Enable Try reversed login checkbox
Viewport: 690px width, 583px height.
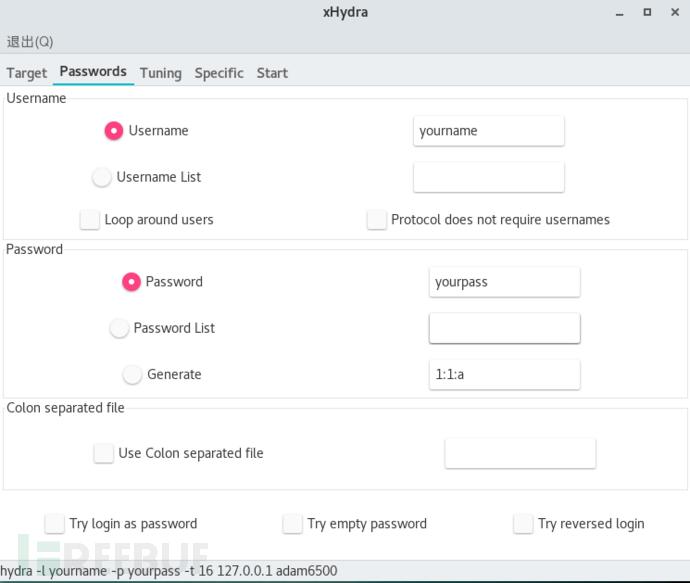[523, 524]
